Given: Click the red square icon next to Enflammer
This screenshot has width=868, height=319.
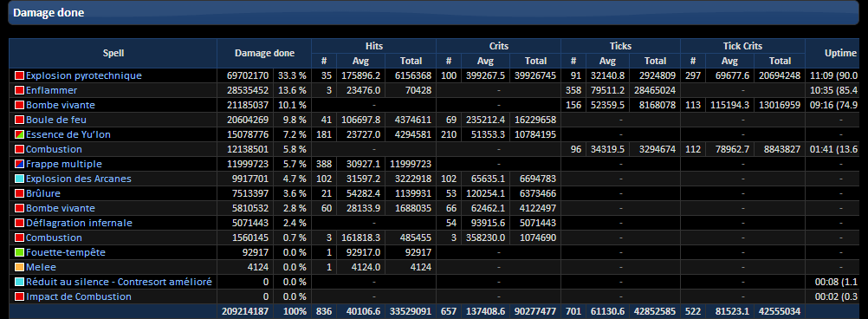Looking at the screenshot, I should (19, 90).
